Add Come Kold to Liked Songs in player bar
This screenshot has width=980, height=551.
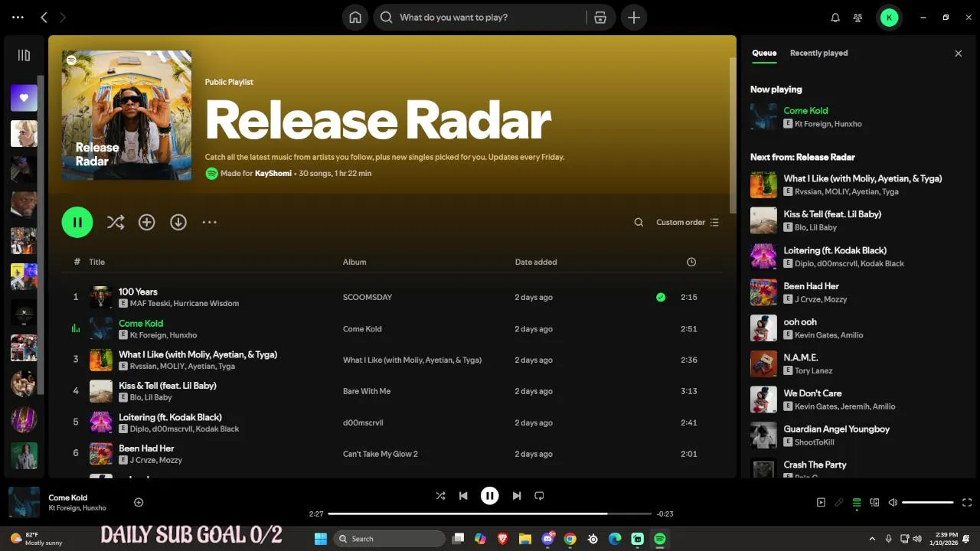click(x=139, y=502)
